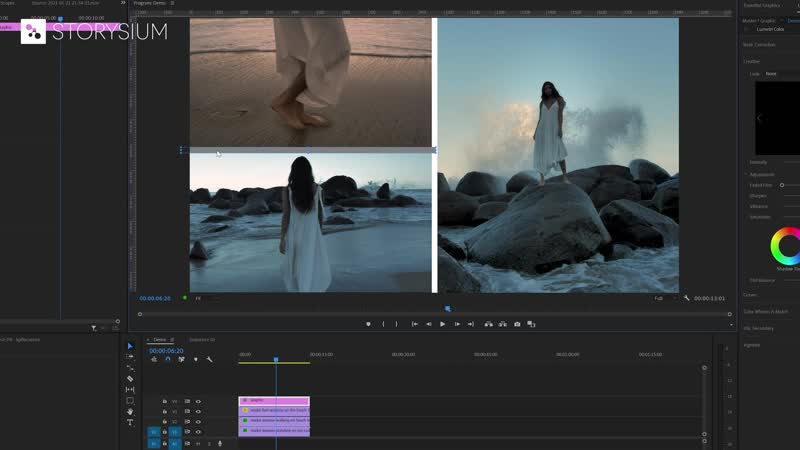Open timeline display settings wrench
This screenshot has height=450, width=800.
click(209, 359)
